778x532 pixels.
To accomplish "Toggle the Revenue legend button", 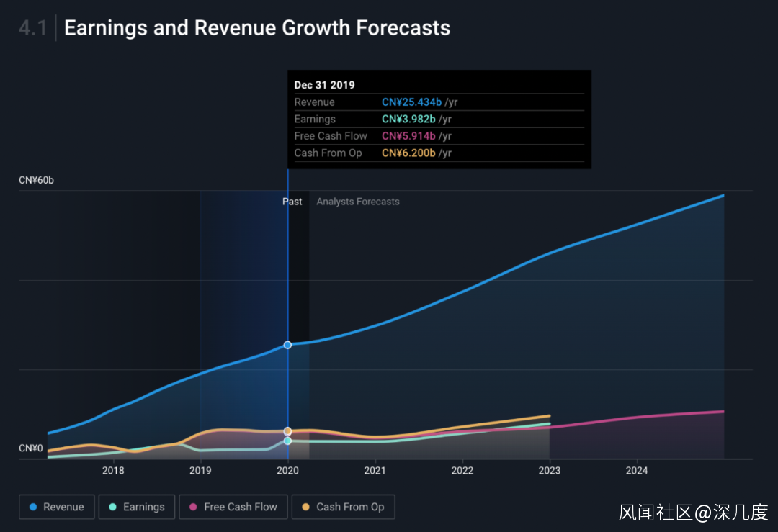I will click(x=57, y=507).
